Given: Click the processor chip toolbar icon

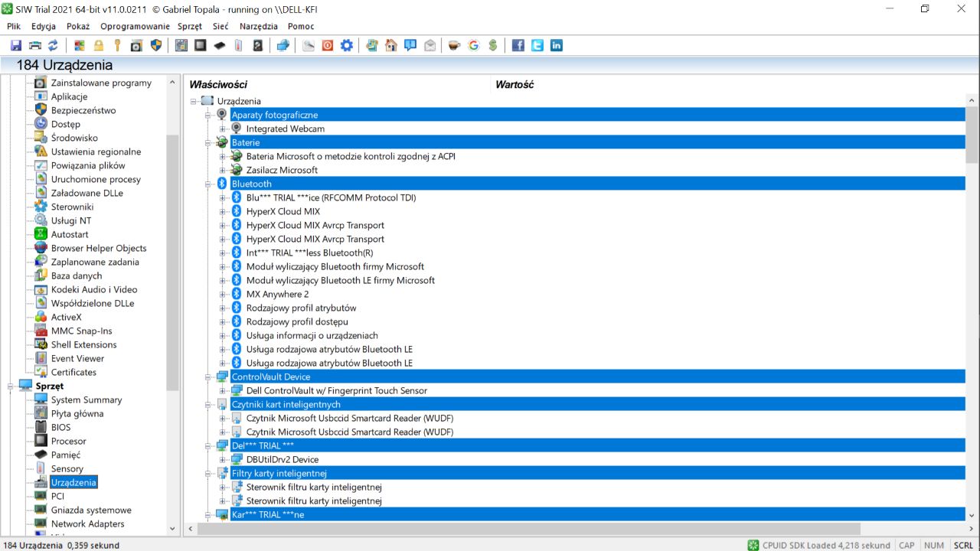Looking at the screenshot, I should pyautogui.click(x=200, y=45).
